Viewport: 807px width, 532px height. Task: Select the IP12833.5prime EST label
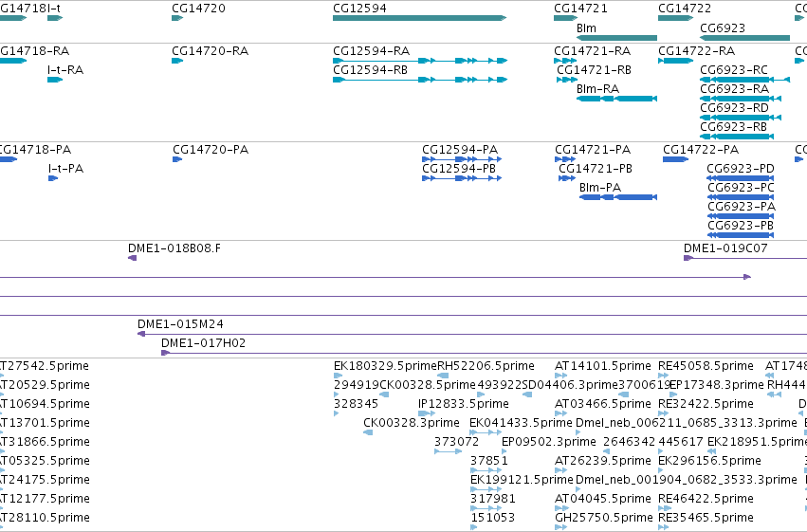click(x=463, y=403)
